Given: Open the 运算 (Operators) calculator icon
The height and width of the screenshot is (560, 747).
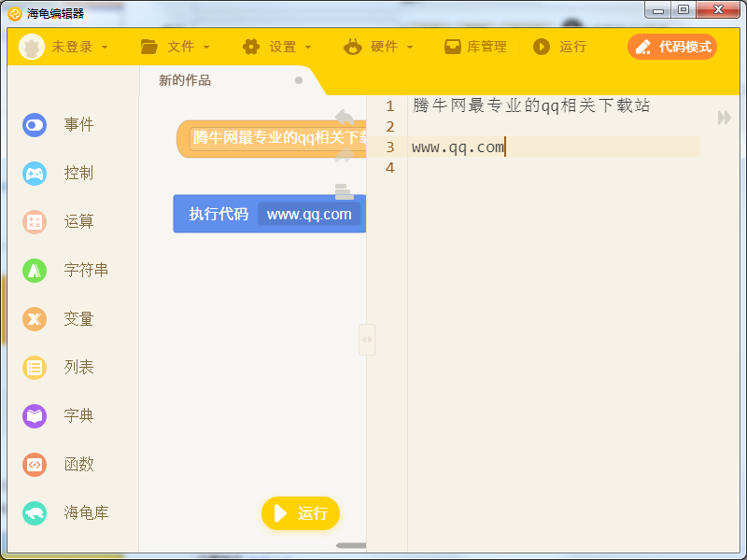Looking at the screenshot, I should coord(35,222).
